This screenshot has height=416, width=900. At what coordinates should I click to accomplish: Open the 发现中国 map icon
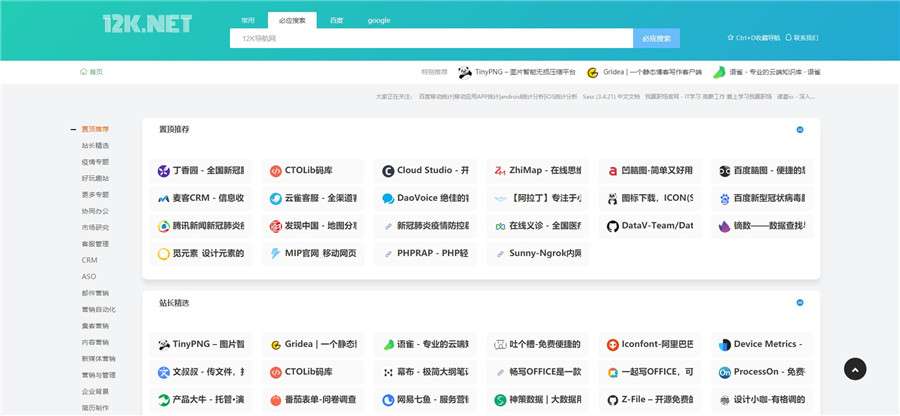[276, 226]
